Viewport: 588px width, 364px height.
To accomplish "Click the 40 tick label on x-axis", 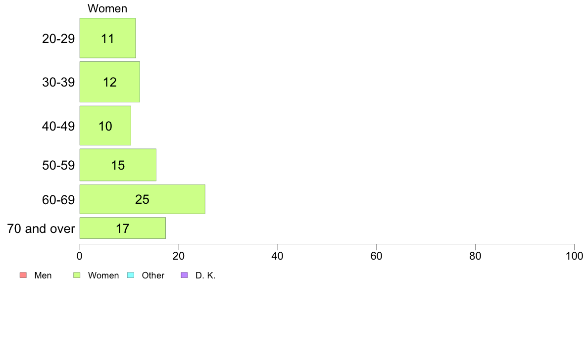I will tap(278, 256).
